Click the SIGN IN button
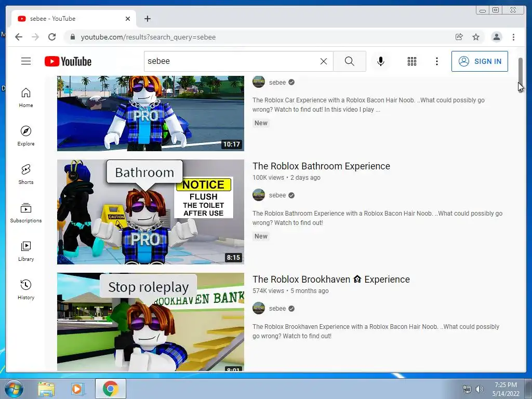Image resolution: width=532 pixels, height=399 pixels. (x=480, y=61)
